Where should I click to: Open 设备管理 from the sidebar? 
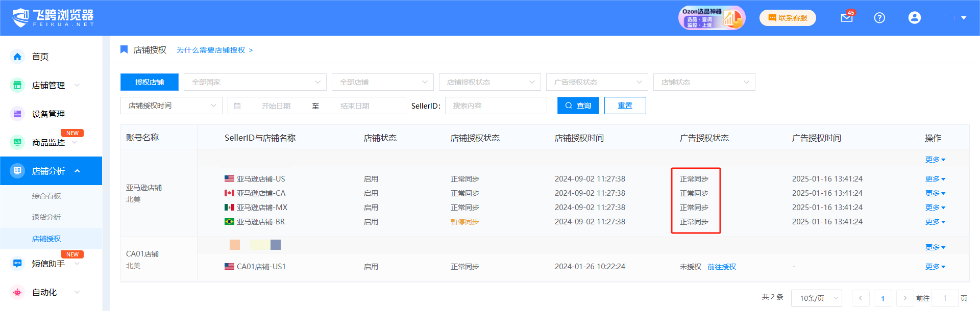coord(48,114)
